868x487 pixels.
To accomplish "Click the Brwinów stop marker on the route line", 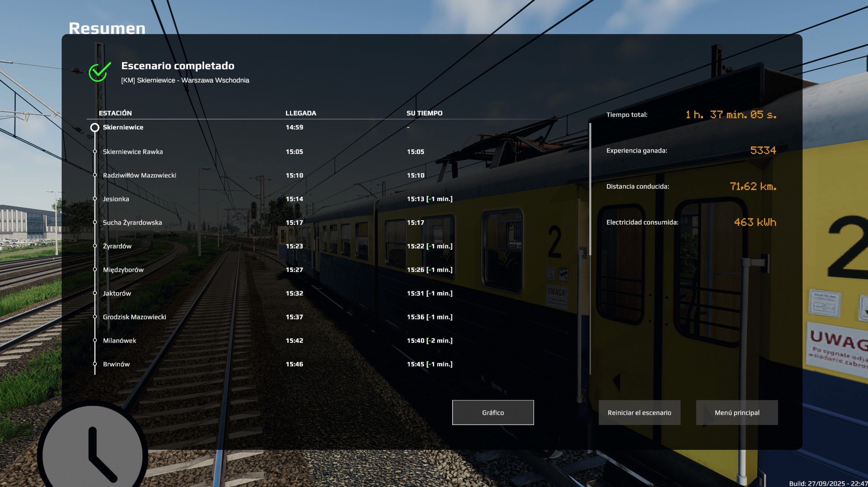I will 95,364.
